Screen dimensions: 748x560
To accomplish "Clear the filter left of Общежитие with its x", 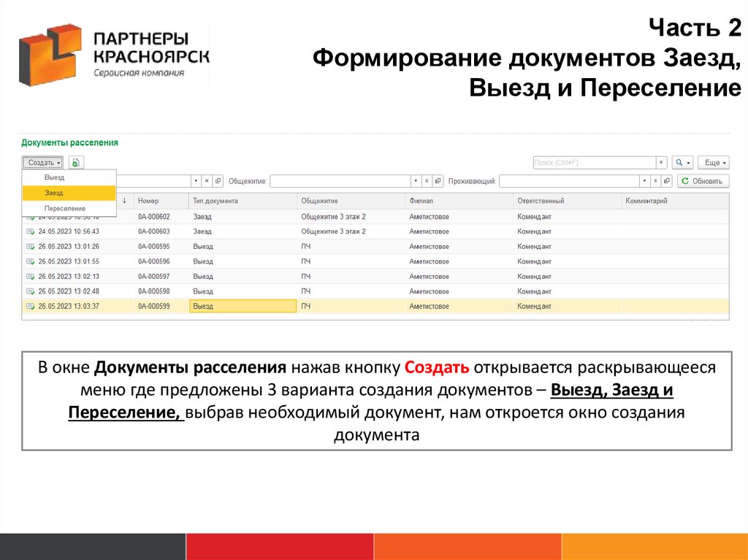I will [207, 181].
